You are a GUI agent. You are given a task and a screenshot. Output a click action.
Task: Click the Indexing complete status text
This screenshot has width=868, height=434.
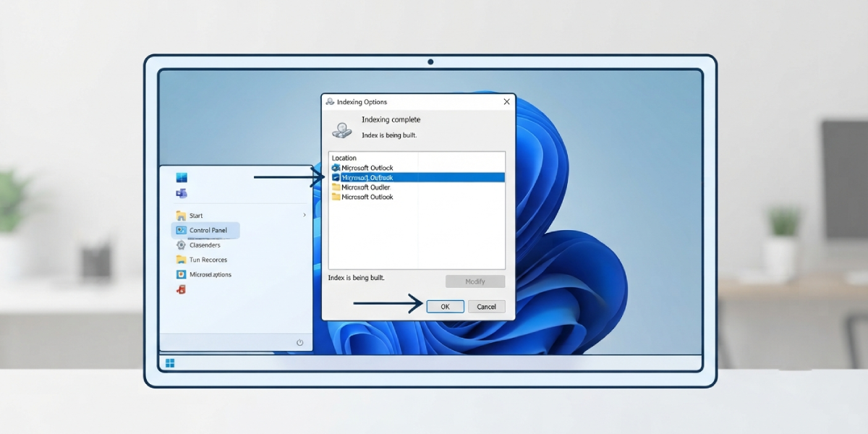pos(391,120)
